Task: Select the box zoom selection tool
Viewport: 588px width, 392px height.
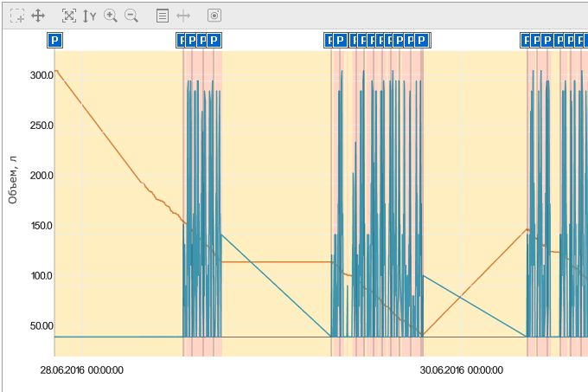Action: pyautogui.click(x=17, y=16)
